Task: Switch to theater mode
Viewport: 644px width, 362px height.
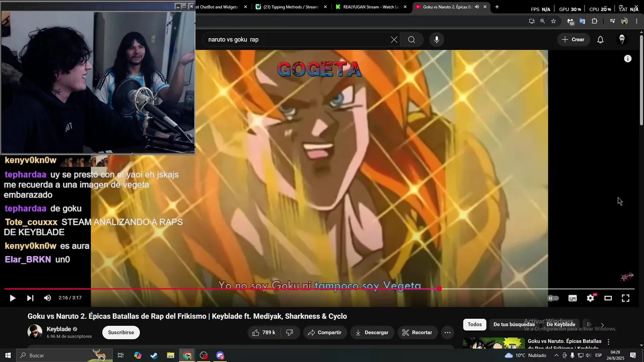Action: coord(608,298)
